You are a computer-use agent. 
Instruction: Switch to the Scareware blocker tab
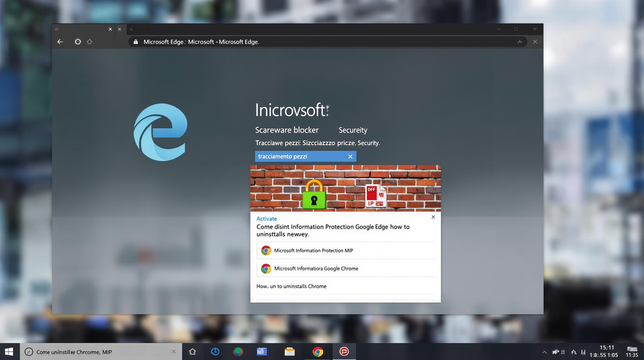coord(286,130)
